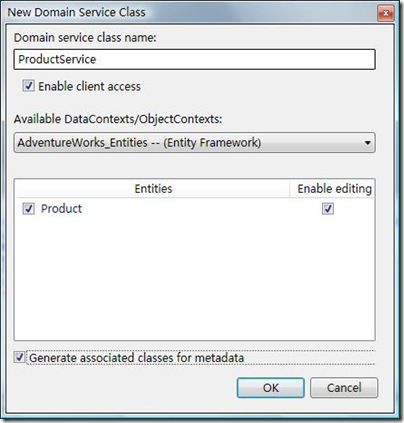This screenshot has height=423, width=404.
Task: Click the 'Generate associated classes for metadata' label
Action: (x=137, y=358)
